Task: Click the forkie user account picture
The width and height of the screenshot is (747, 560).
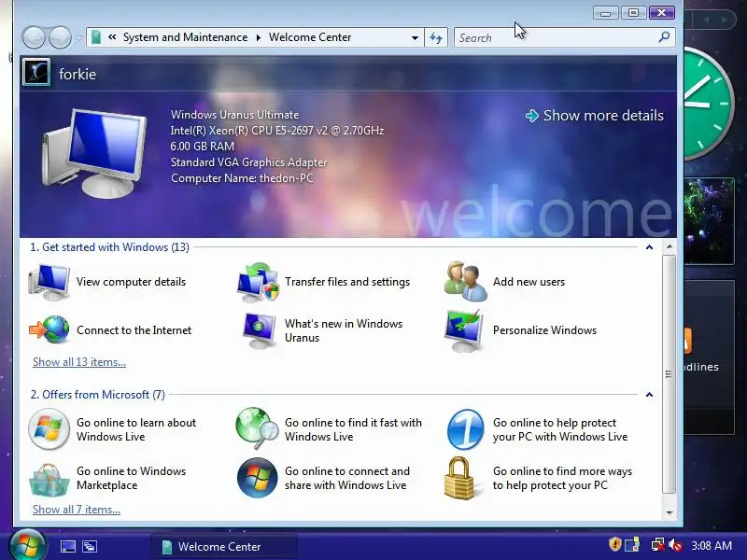Action: [36, 73]
